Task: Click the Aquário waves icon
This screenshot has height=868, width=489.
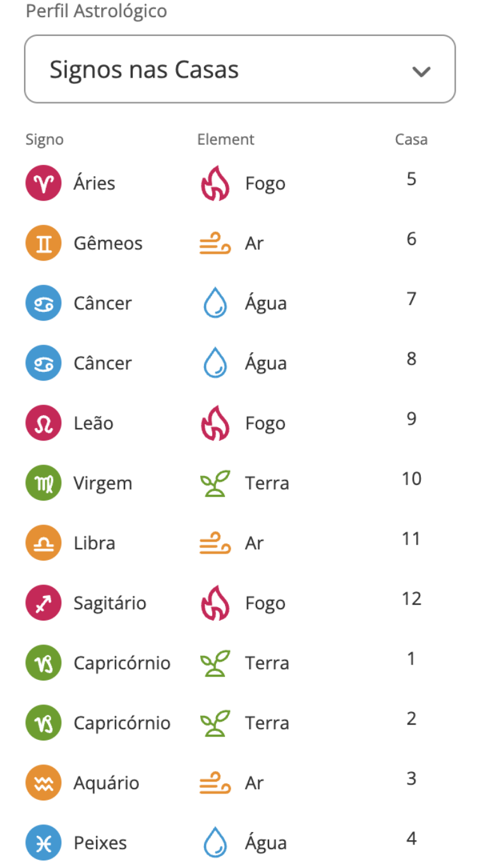Action: point(44,783)
